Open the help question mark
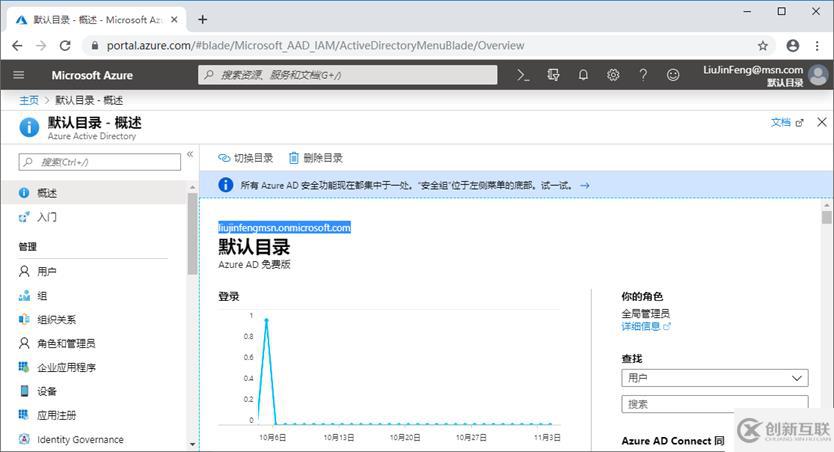 (x=643, y=75)
